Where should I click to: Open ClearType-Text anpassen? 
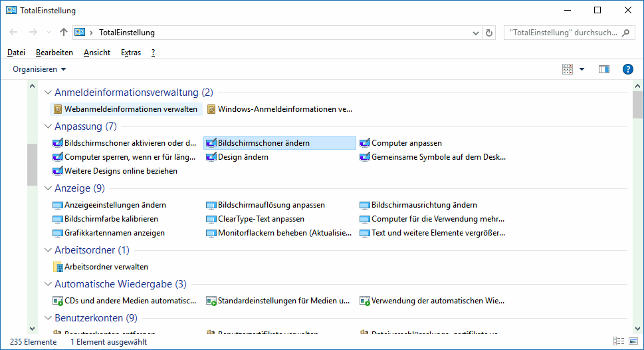pos(261,219)
